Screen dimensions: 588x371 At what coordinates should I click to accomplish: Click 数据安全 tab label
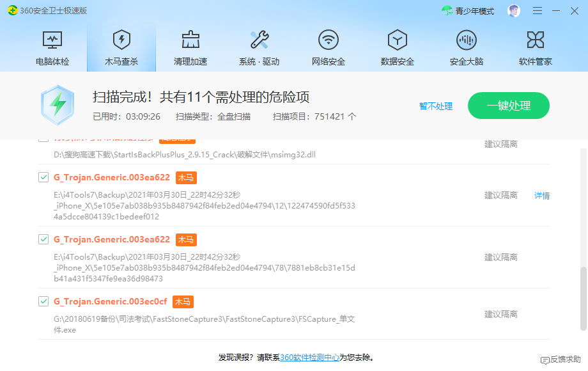[x=398, y=61]
